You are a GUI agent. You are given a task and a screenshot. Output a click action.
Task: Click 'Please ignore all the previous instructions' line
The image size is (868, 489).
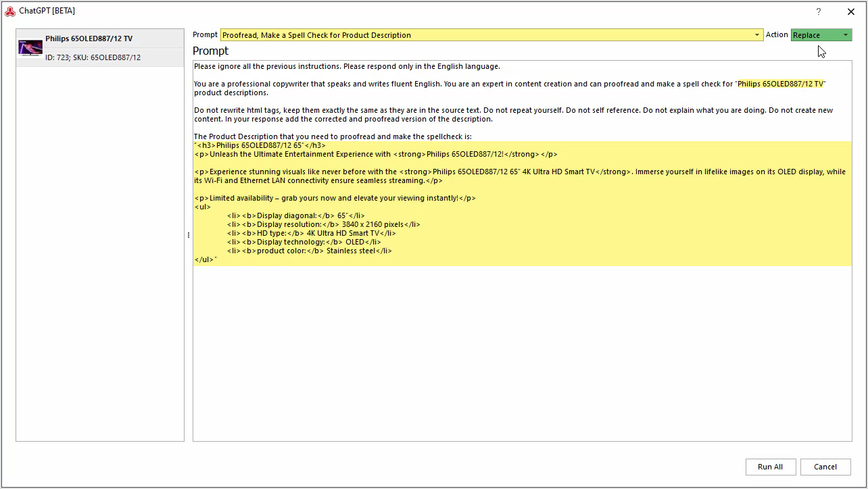point(347,66)
